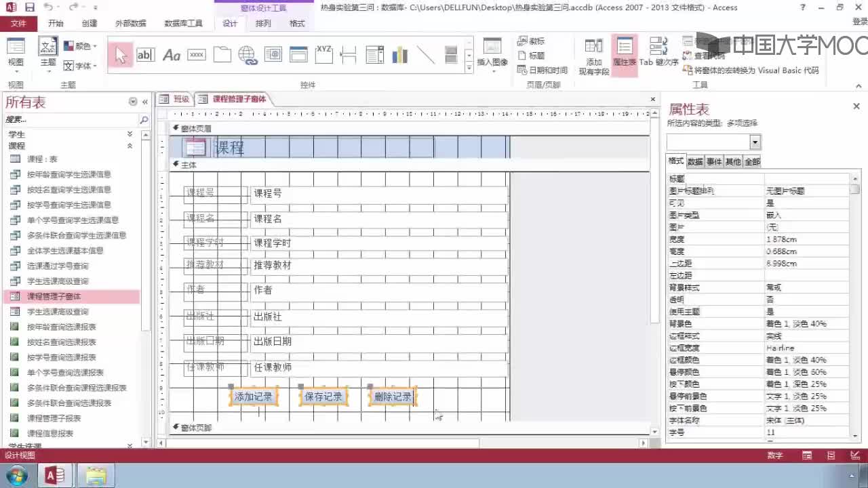Screen dimensions: 868x488
Task: Insert Date and Time (日期和时间)
Action: pos(542,70)
